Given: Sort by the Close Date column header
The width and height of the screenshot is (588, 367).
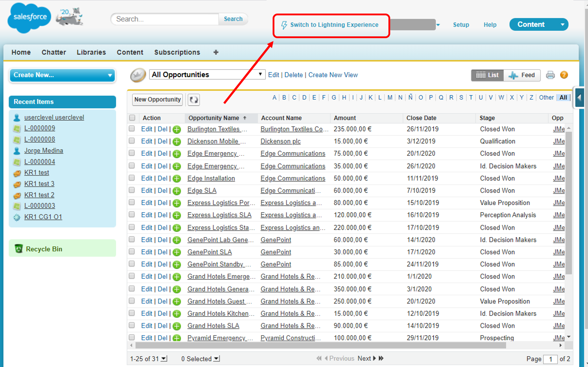Looking at the screenshot, I should point(421,118).
